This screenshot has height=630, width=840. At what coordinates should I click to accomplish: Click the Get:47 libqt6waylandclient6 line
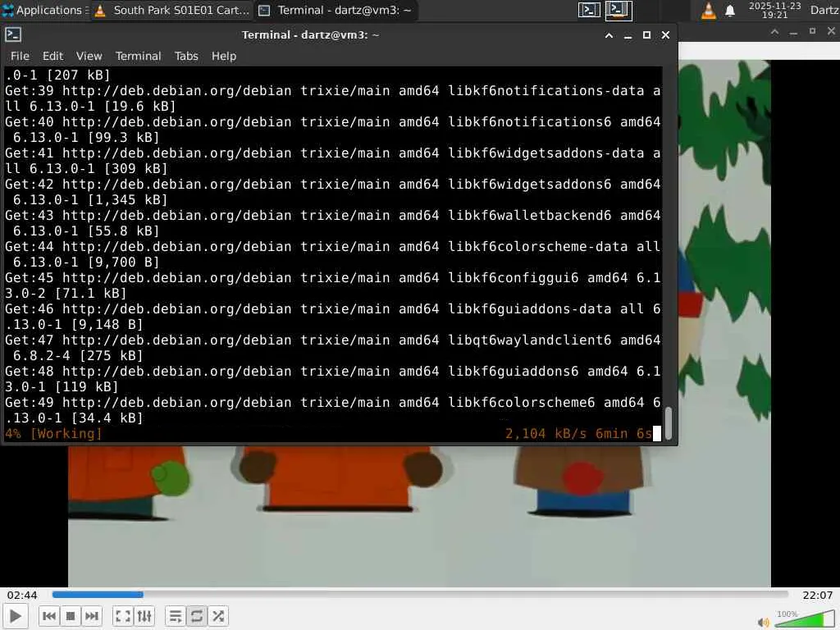[x=333, y=348]
